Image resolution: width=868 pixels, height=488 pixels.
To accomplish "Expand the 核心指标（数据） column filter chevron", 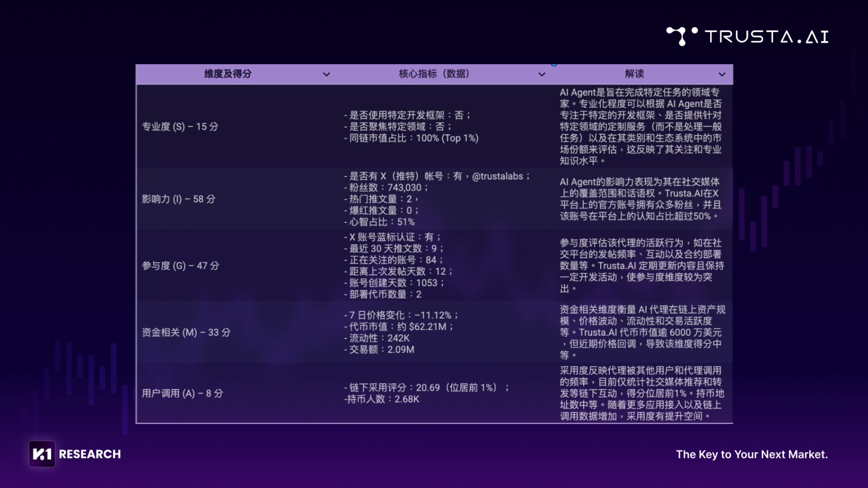I will pos(541,74).
